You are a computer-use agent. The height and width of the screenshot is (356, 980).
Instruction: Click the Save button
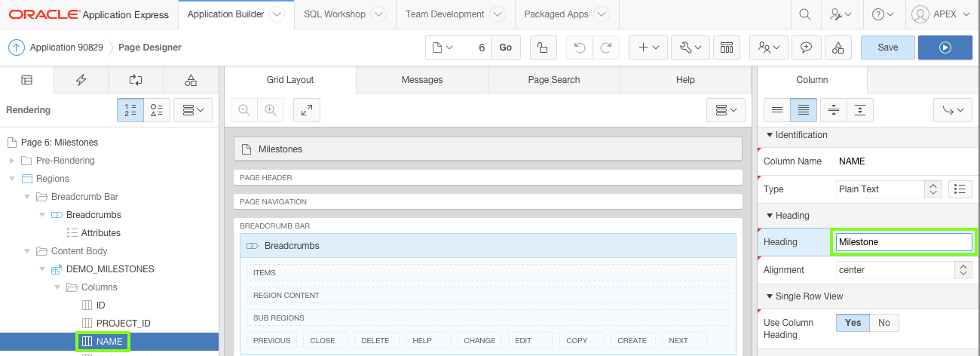pos(887,47)
